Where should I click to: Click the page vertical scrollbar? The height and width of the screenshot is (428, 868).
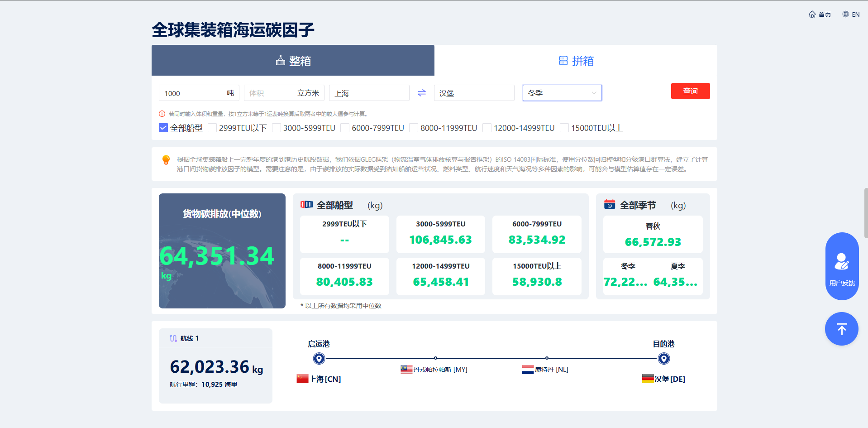click(x=866, y=213)
